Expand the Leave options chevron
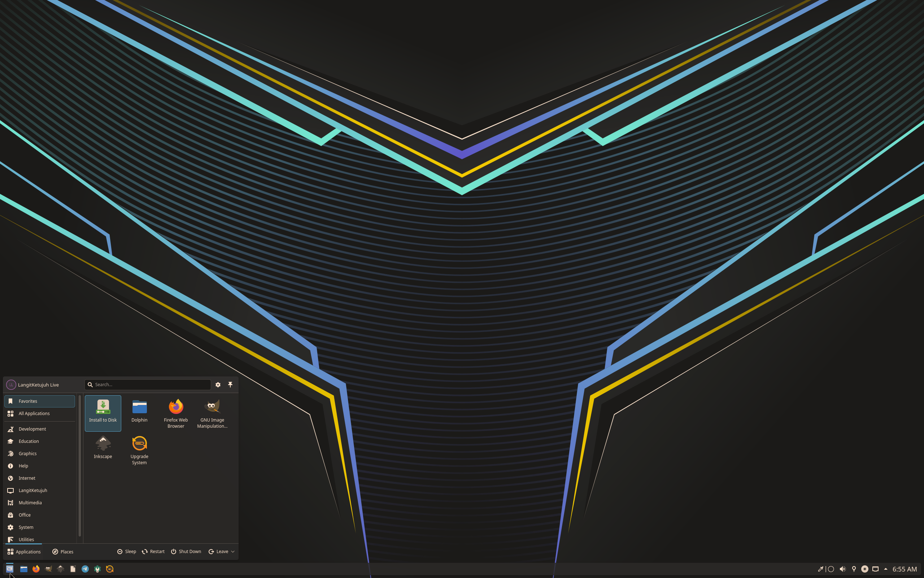924x578 pixels. coord(232,552)
